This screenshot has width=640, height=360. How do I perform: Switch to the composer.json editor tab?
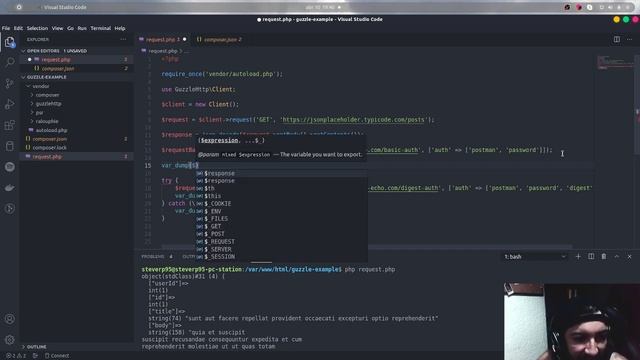219,39
